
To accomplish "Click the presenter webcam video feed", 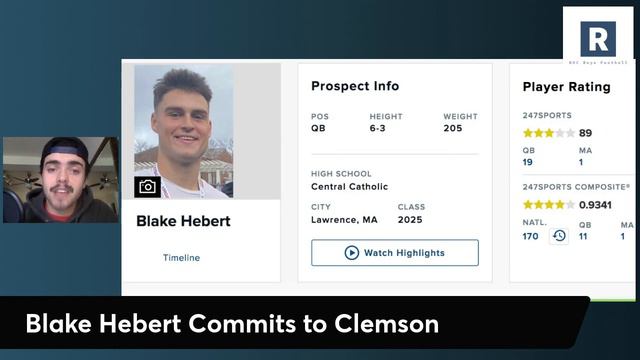I will click(61, 180).
